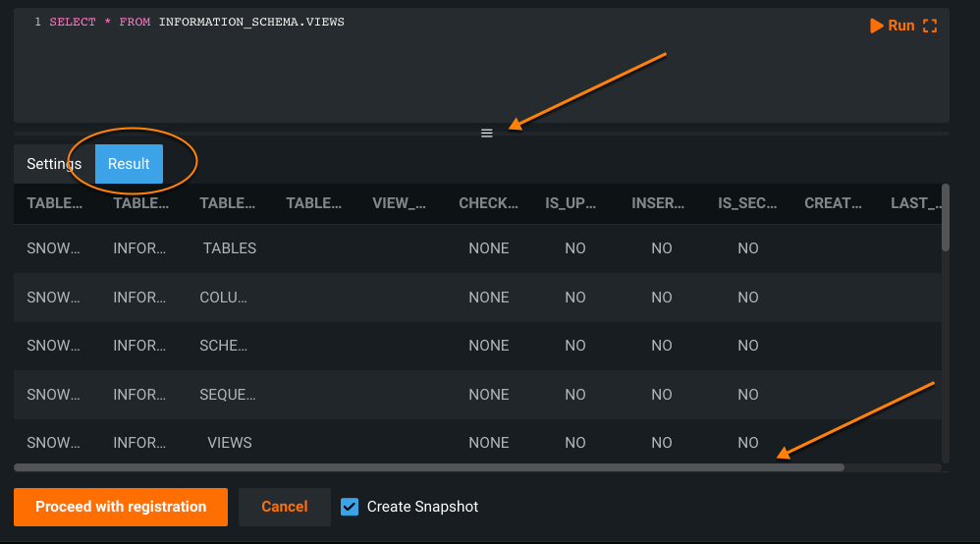Click the VIEW_ column header
Image resolution: width=980 pixels, height=544 pixels.
tap(400, 203)
